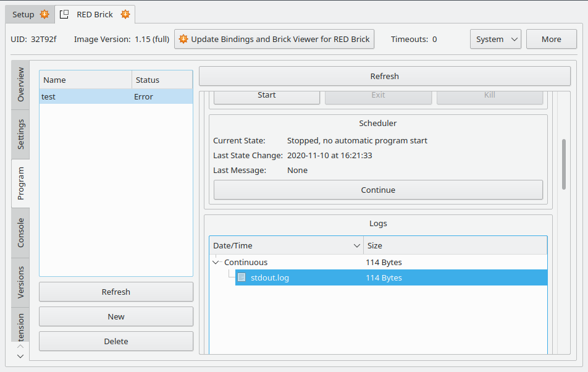This screenshot has height=372, width=588.
Task: Show previous side tabs with up chevron
Action: (20, 346)
